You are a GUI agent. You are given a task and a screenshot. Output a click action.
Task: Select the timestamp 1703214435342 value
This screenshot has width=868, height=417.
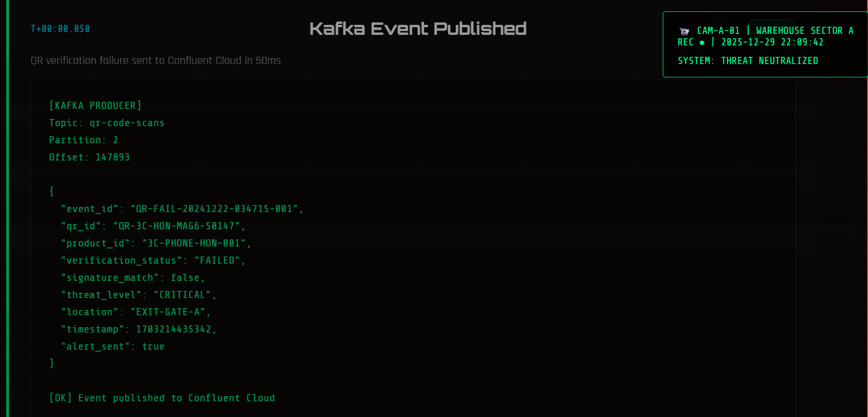[173, 329]
